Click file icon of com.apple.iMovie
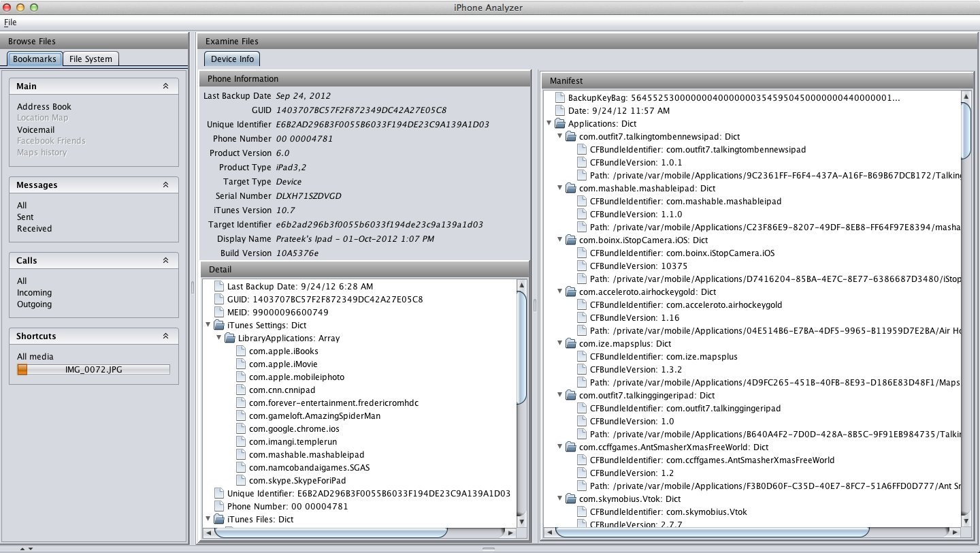The image size is (980, 553). [x=241, y=364]
